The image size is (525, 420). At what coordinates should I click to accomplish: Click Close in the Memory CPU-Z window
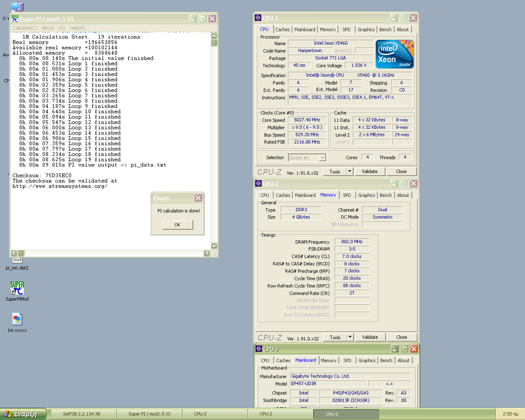pyautogui.click(x=401, y=337)
